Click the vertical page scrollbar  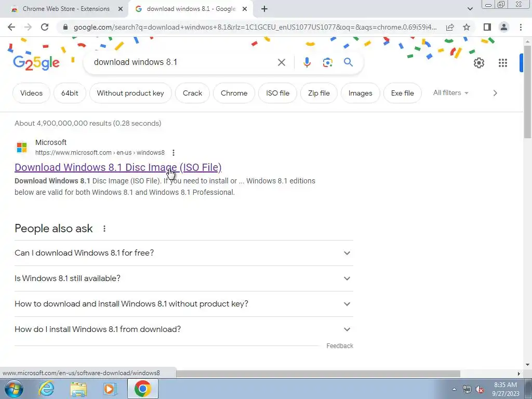coord(527,91)
